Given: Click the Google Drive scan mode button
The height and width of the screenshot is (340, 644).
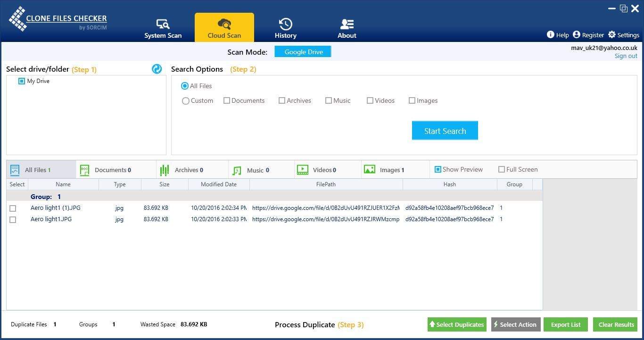Looking at the screenshot, I should point(303,52).
